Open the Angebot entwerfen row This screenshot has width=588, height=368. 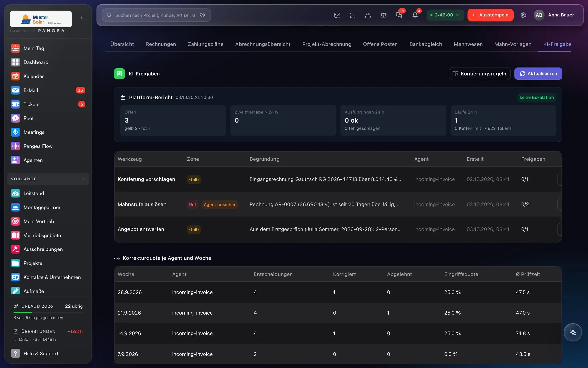coord(338,229)
